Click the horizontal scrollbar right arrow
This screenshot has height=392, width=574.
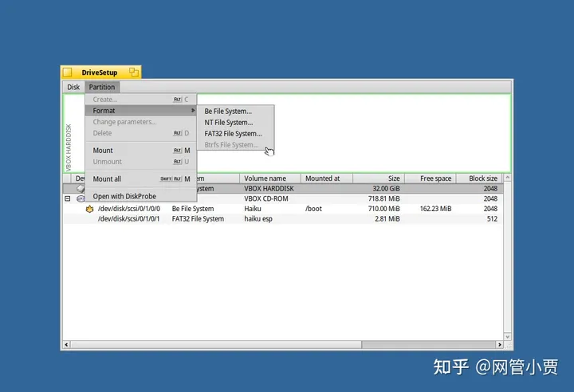point(500,344)
